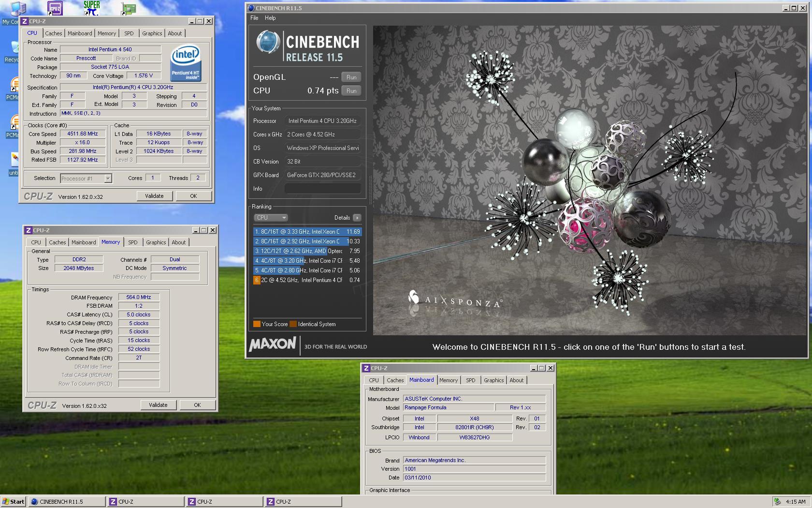
Task: Click the AIXSPONZA logo in render
Action: (x=455, y=301)
